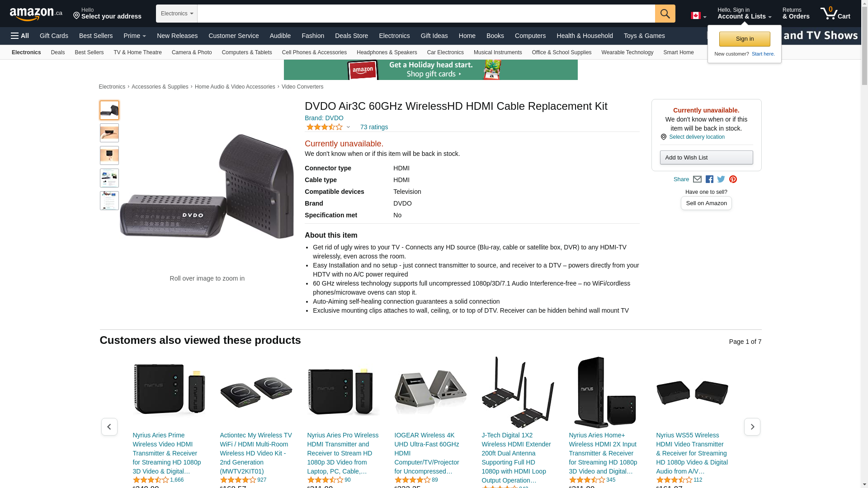868x488 pixels.
Task: Share product via Pinterest icon
Action: 733,179
